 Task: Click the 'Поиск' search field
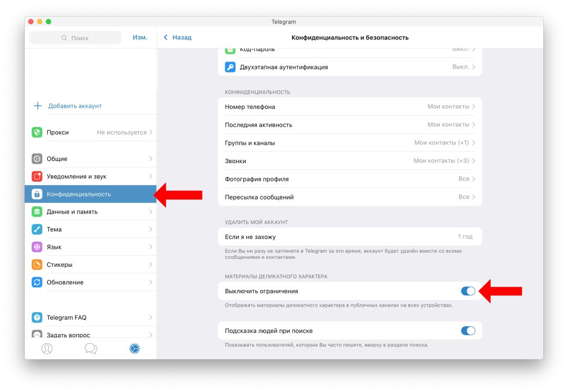coord(75,38)
